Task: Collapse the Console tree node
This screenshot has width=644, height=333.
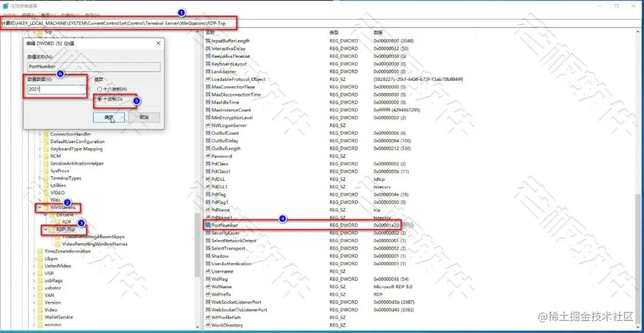Action: [x=45, y=214]
